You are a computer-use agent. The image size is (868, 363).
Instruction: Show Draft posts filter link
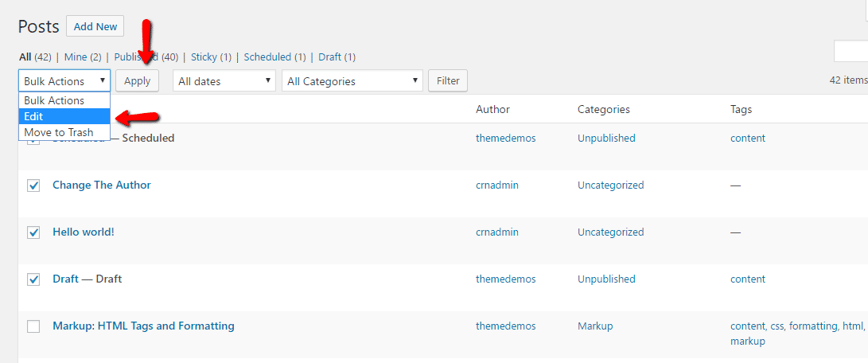330,57
